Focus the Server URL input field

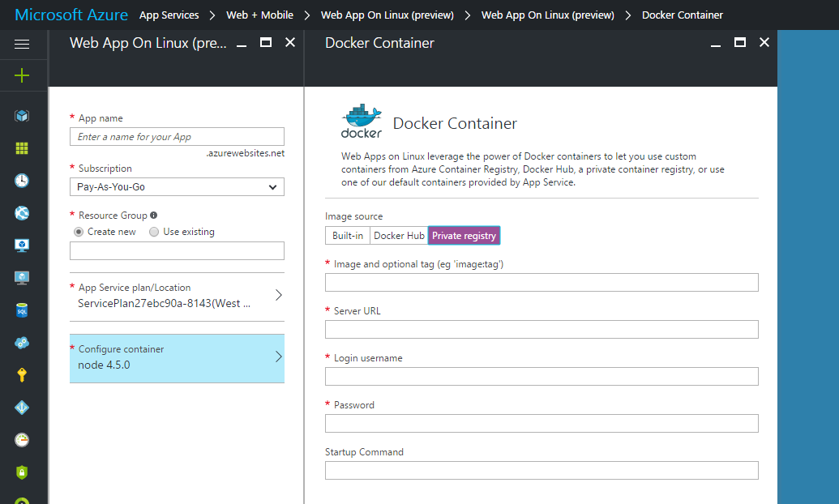pos(541,330)
